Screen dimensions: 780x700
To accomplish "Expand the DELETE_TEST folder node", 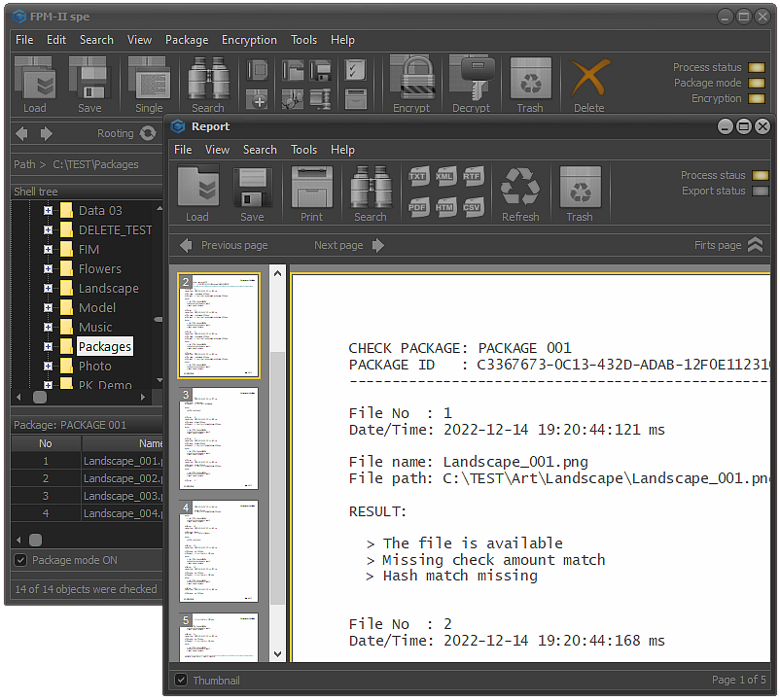I will click(x=48, y=230).
